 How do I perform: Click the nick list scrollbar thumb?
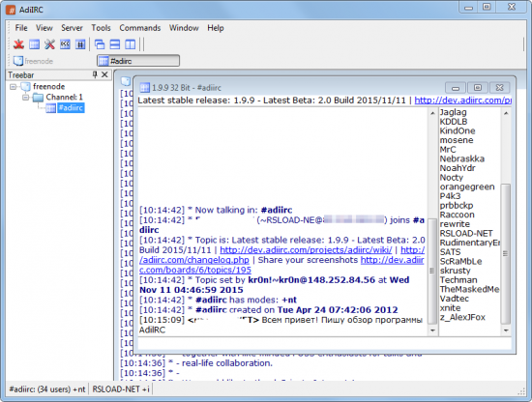tap(506, 254)
